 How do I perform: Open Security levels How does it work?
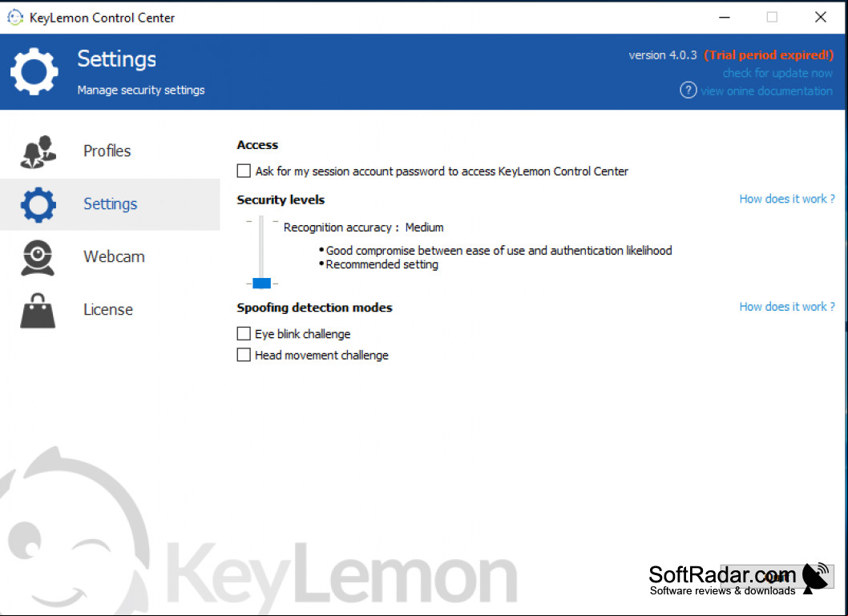(787, 199)
